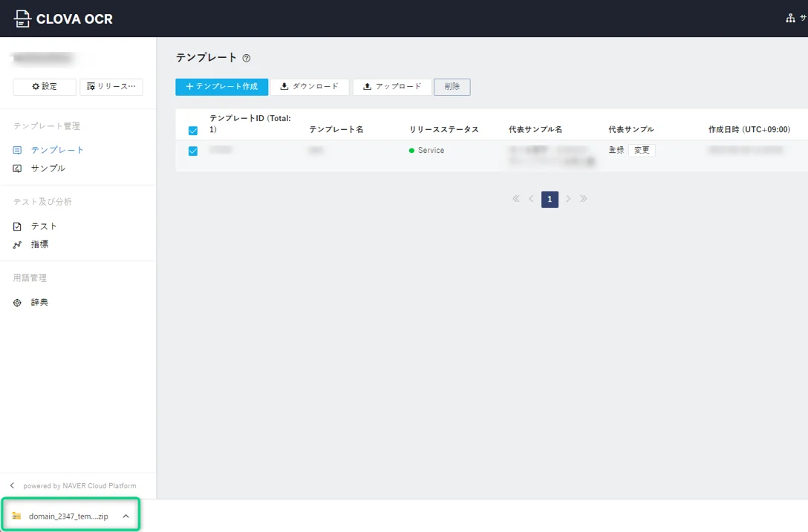
Task: Open 指標 metrics from the sidebar
Action: tap(39, 244)
